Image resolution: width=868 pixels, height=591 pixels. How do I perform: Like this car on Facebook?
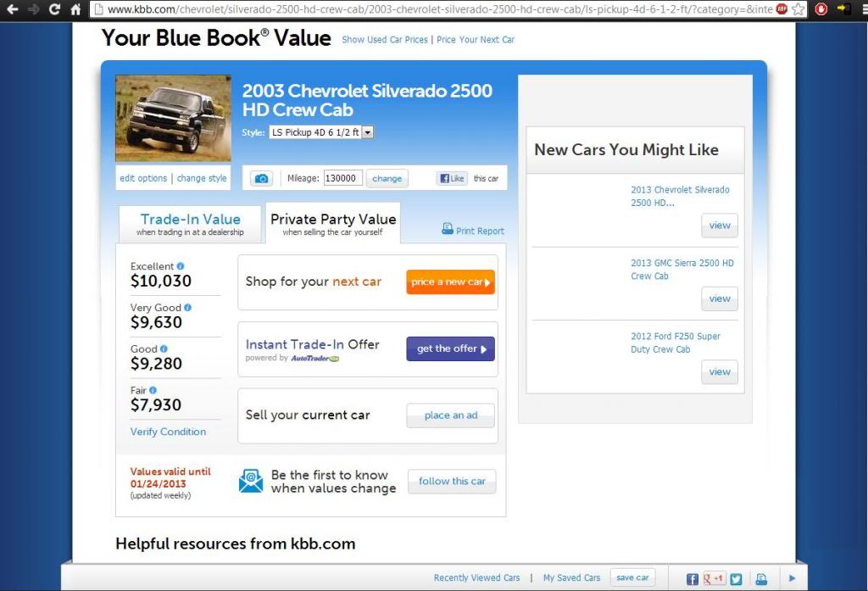pyautogui.click(x=453, y=178)
